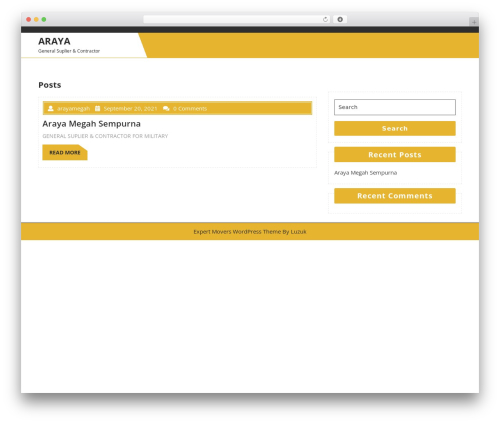Click the yellow Search button

click(x=395, y=128)
